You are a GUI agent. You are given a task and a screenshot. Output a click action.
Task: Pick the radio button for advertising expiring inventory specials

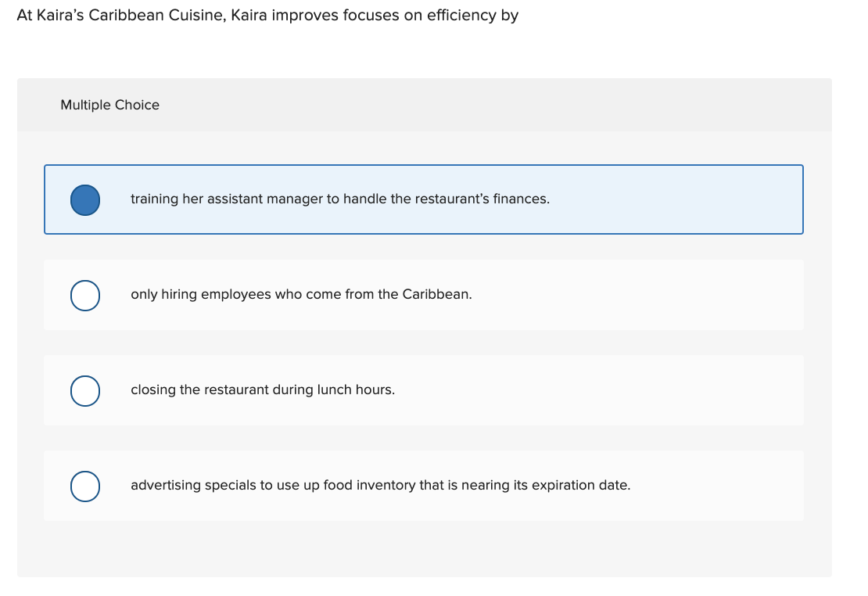(x=85, y=486)
